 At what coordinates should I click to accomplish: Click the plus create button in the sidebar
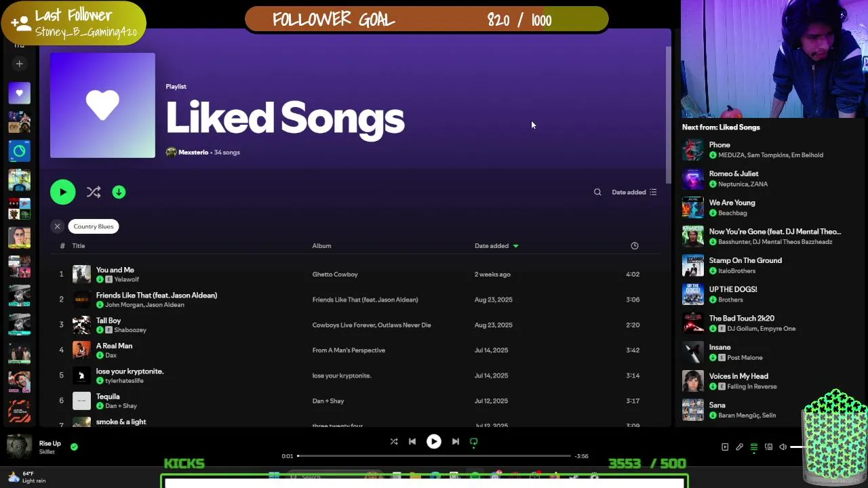[19, 64]
